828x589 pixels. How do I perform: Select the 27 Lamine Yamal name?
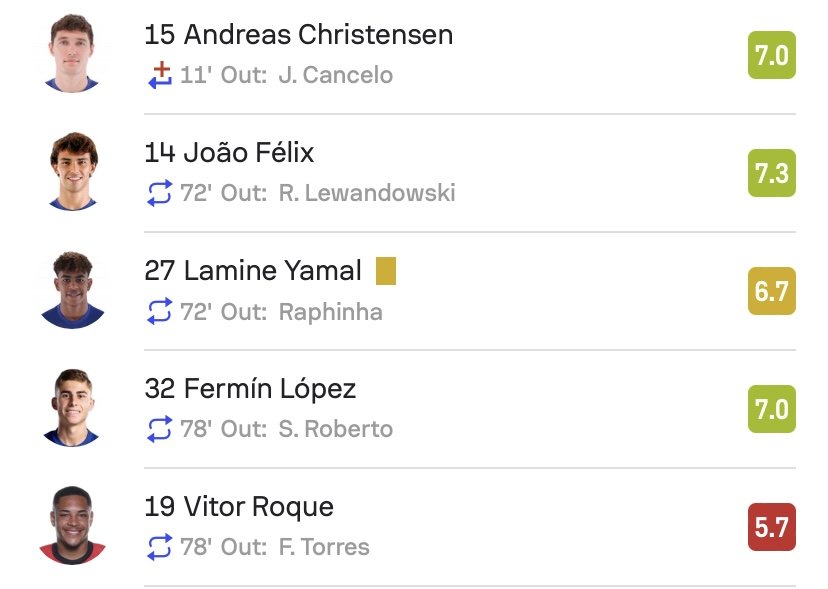pos(253,271)
